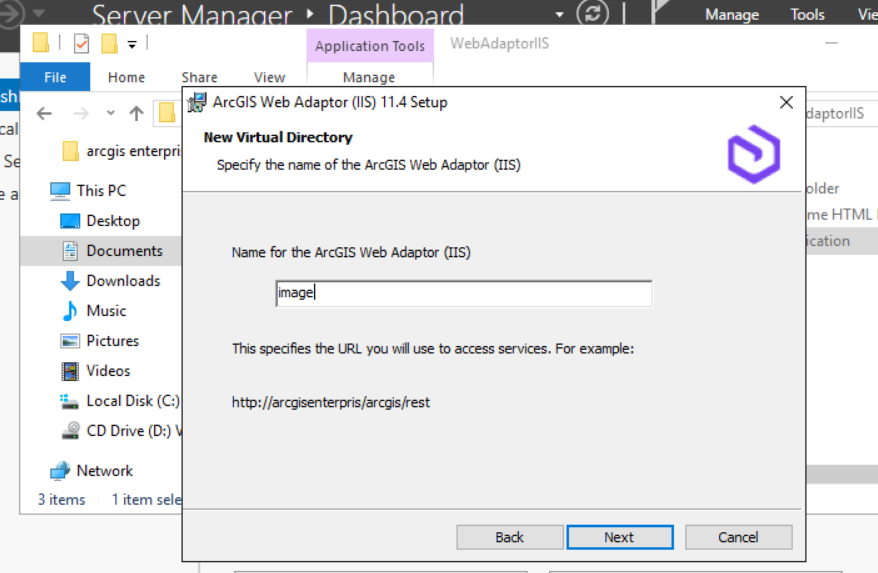Image resolution: width=878 pixels, height=573 pixels.
Task: Go up one folder level
Action: click(136, 114)
